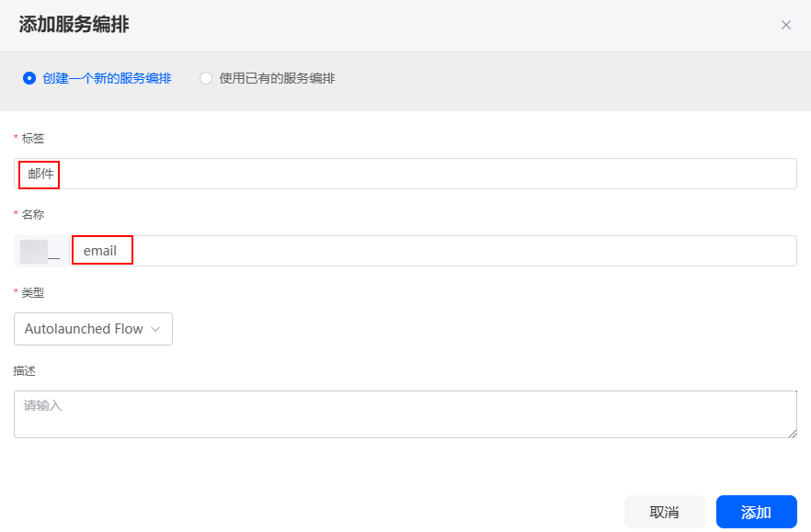
Task: Click the 名称 field label
Action: (x=32, y=215)
